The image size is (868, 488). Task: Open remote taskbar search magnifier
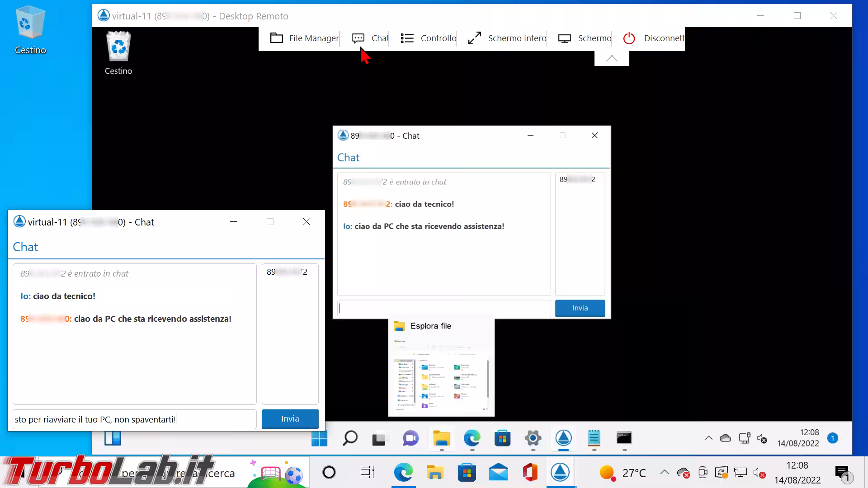point(350,438)
